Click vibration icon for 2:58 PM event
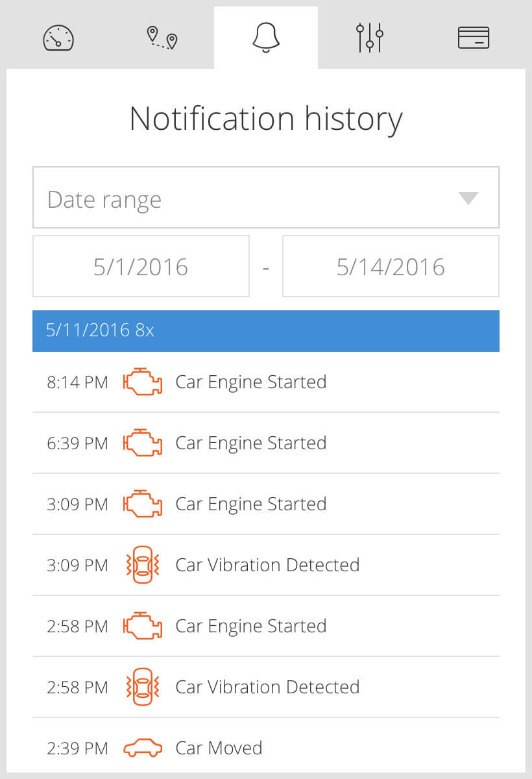The width and height of the screenshot is (532, 779). coord(142,687)
